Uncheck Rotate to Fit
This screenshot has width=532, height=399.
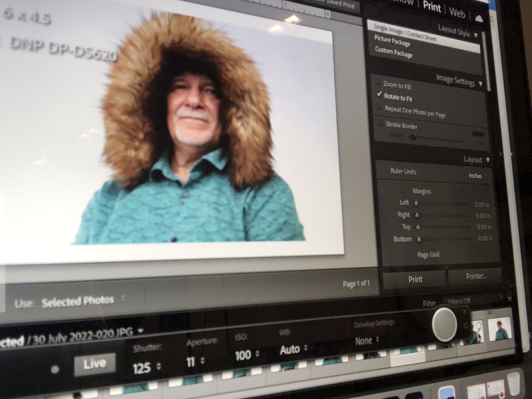379,94
